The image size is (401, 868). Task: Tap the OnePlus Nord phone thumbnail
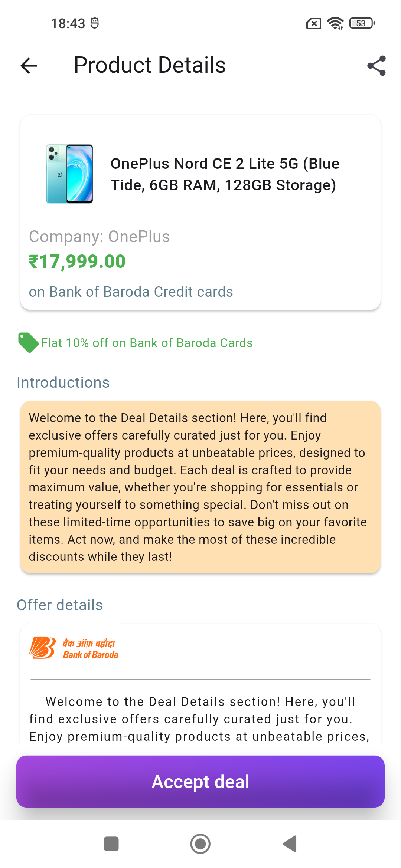tap(69, 174)
